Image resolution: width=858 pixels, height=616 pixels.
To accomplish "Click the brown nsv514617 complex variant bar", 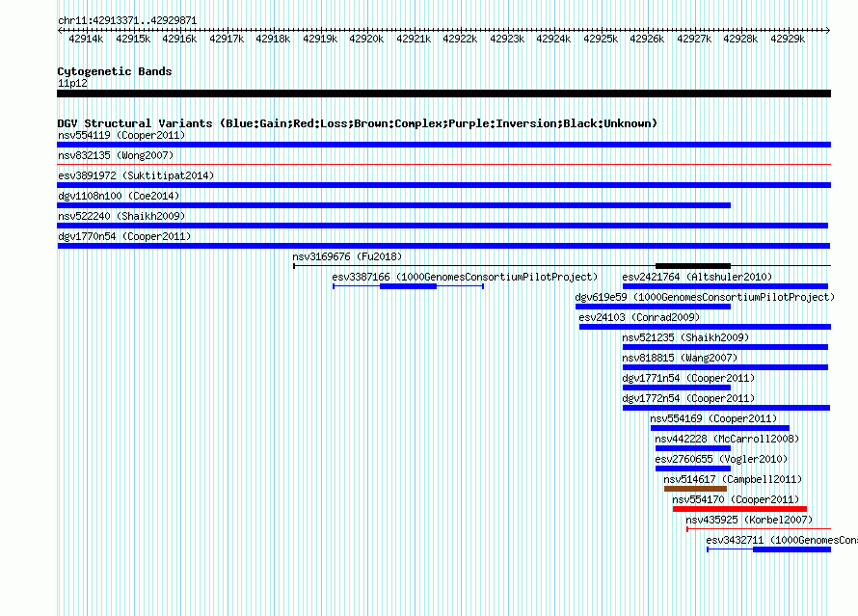I will (x=695, y=489).
